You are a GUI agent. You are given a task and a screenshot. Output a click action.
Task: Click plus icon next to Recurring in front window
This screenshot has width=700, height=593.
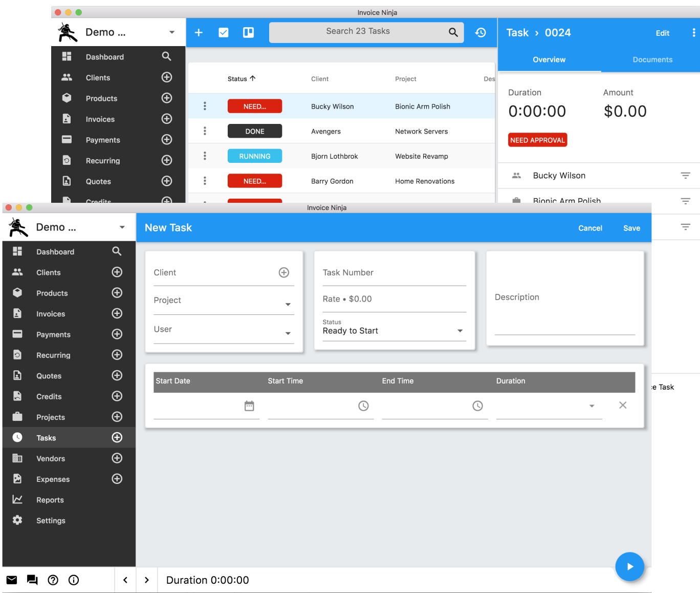[117, 355]
